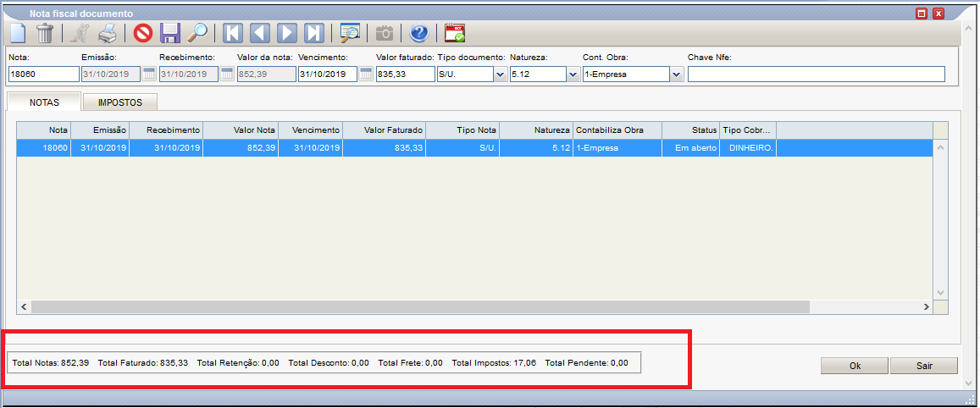Open Vencimento date calendar picker
The height and width of the screenshot is (408, 980).
[x=366, y=74]
